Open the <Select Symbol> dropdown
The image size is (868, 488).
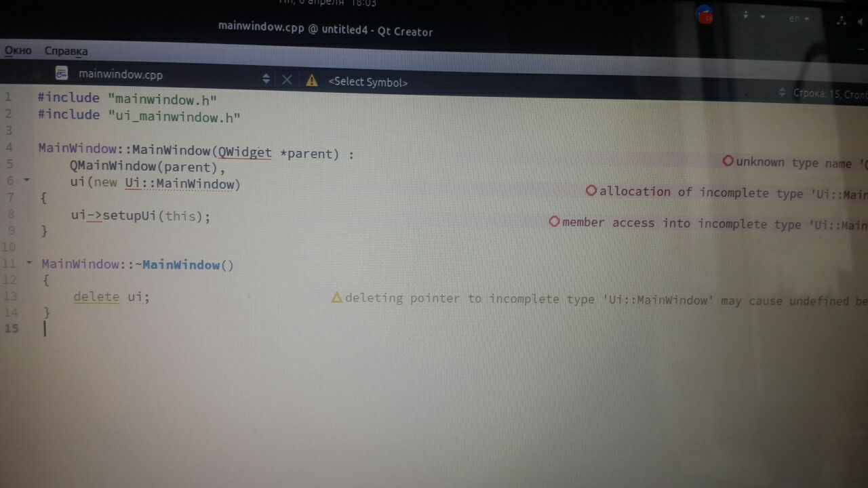[x=368, y=82]
